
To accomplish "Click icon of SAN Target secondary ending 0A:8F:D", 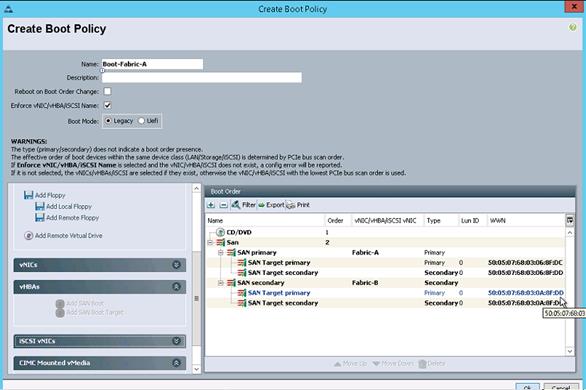I will point(242,303).
